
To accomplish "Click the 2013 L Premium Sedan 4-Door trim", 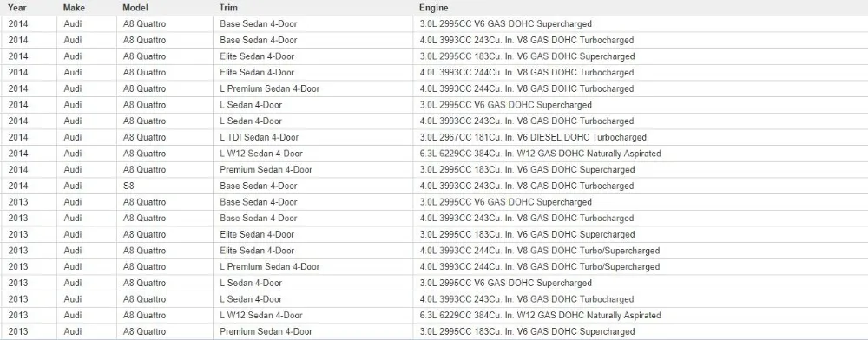I will (x=270, y=266).
